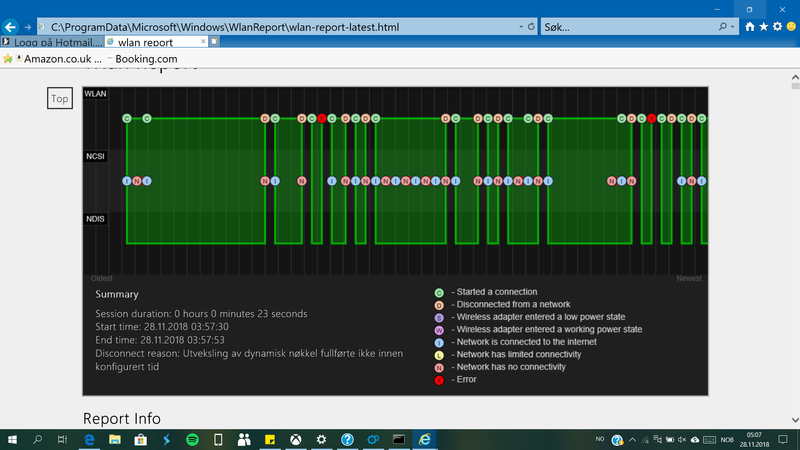Open Spotify from the taskbar

(x=192, y=439)
